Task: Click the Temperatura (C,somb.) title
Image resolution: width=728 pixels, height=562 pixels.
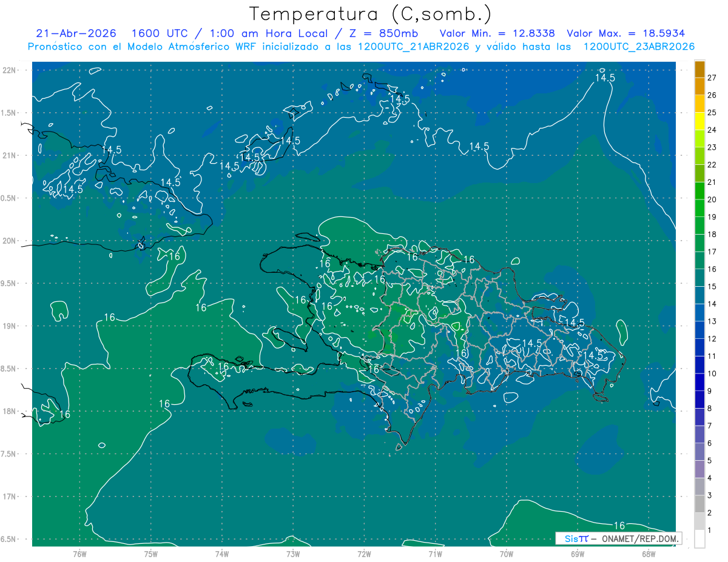Action: pyautogui.click(x=371, y=14)
